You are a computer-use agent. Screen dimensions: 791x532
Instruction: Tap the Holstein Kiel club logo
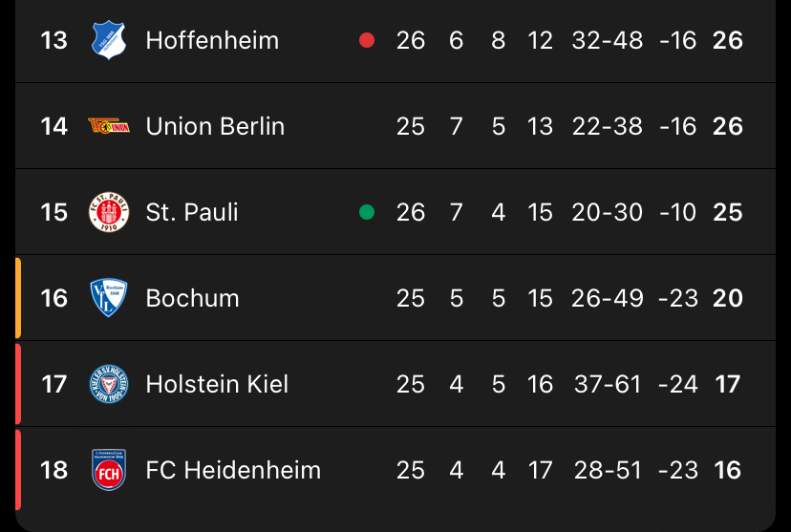(108, 384)
